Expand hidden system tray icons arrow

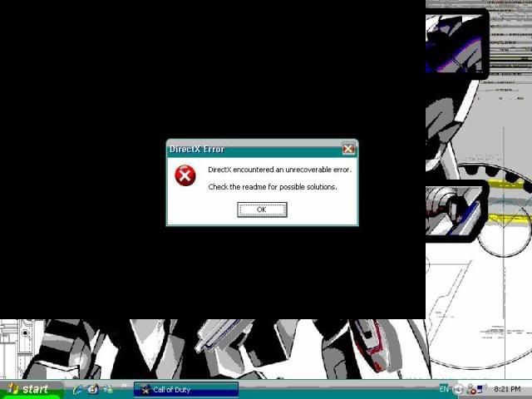click(458, 390)
